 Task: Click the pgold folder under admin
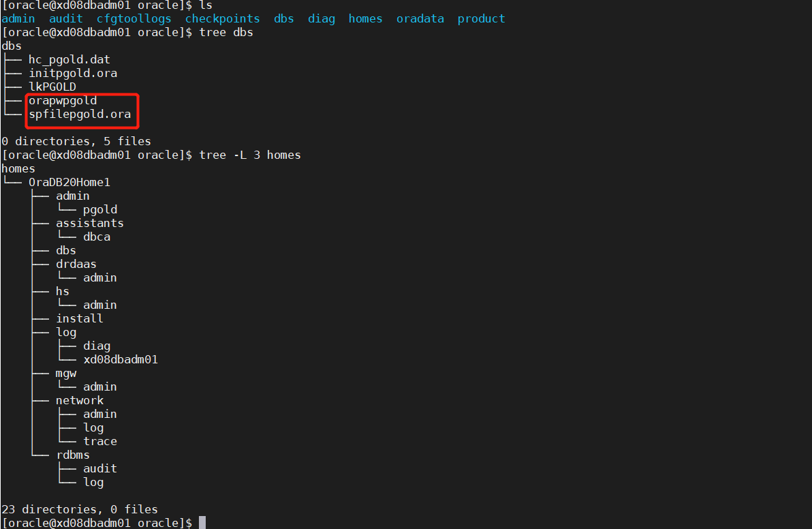click(x=100, y=210)
